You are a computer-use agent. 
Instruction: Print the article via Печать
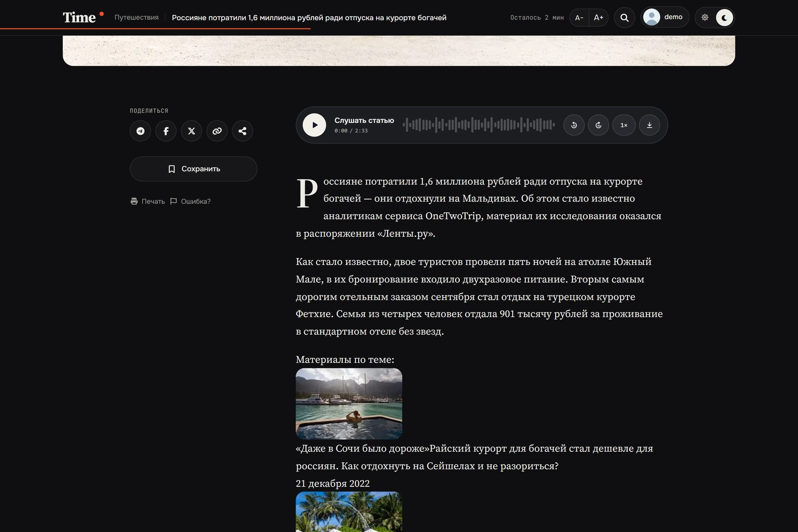tap(148, 201)
